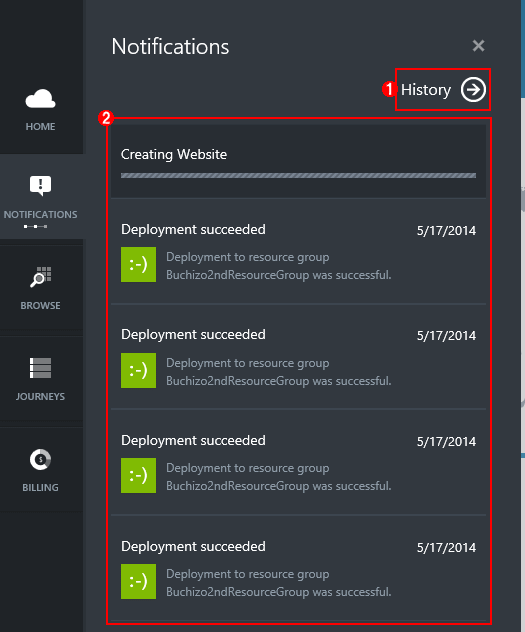Click the second green smiley status icon
Image resolution: width=525 pixels, height=632 pixels.
[138, 370]
